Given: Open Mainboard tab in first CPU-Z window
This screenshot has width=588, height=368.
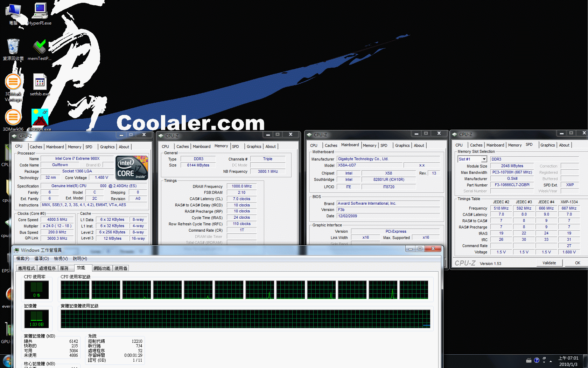Looking at the screenshot, I should pos(55,147).
